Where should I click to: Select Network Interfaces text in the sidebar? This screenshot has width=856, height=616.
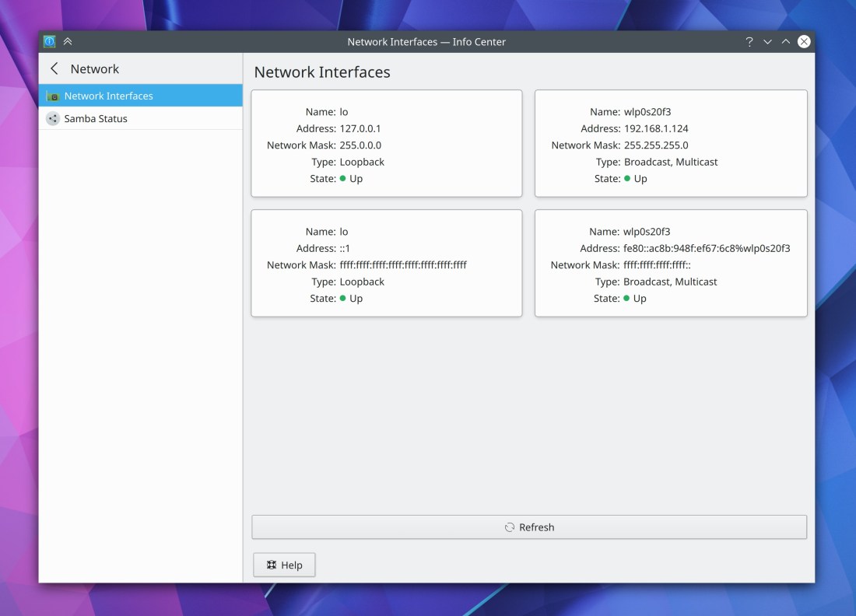pos(108,96)
